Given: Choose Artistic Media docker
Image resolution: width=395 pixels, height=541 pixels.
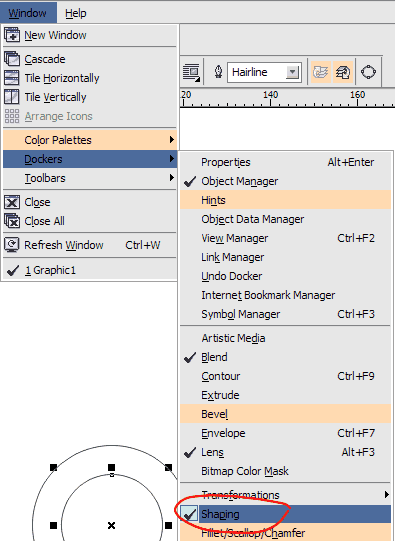Looking at the screenshot, I should coord(285,338).
